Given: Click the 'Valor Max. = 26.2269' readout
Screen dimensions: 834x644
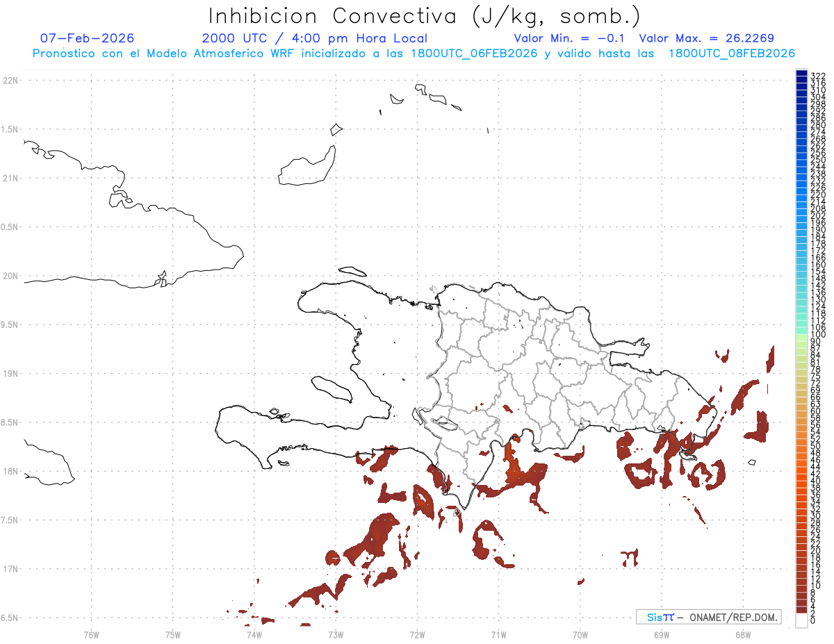Looking at the screenshot, I should click(x=706, y=38).
